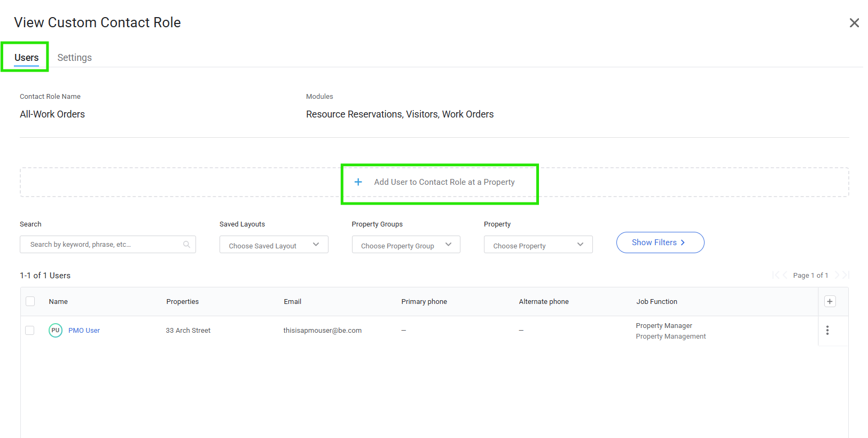The height and width of the screenshot is (438, 868).
Task: Click the Alternate phone column header
Action: pyautogui.click(x=544, y=302)
